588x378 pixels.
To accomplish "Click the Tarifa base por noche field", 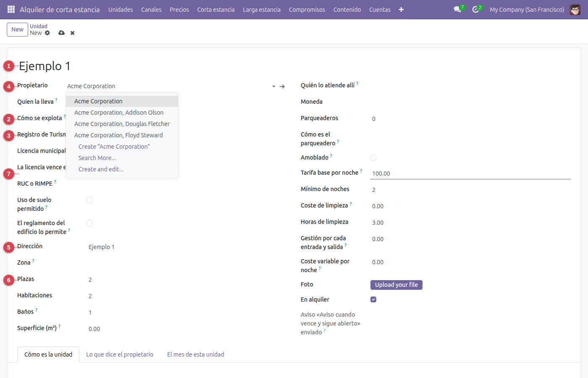I will 470,173.
